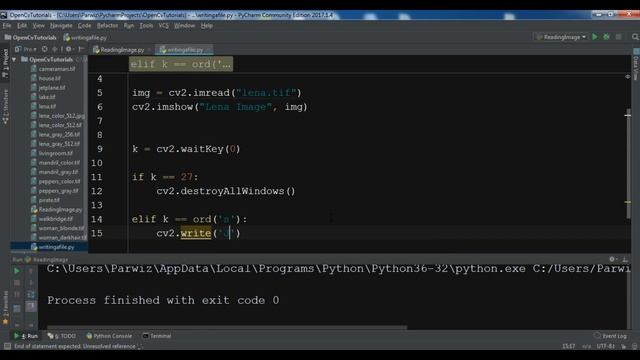Open the Code menu
This screenshot has height=360, width=640.
point(84,25)
